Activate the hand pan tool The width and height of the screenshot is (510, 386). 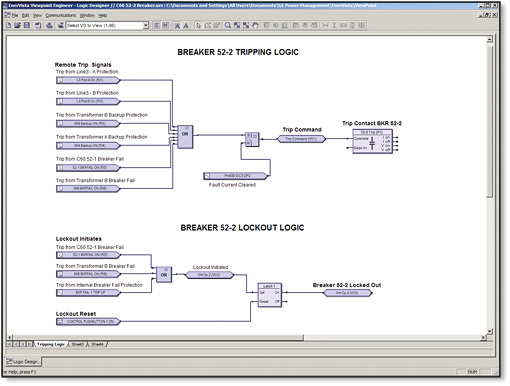(x=255, y=25)
